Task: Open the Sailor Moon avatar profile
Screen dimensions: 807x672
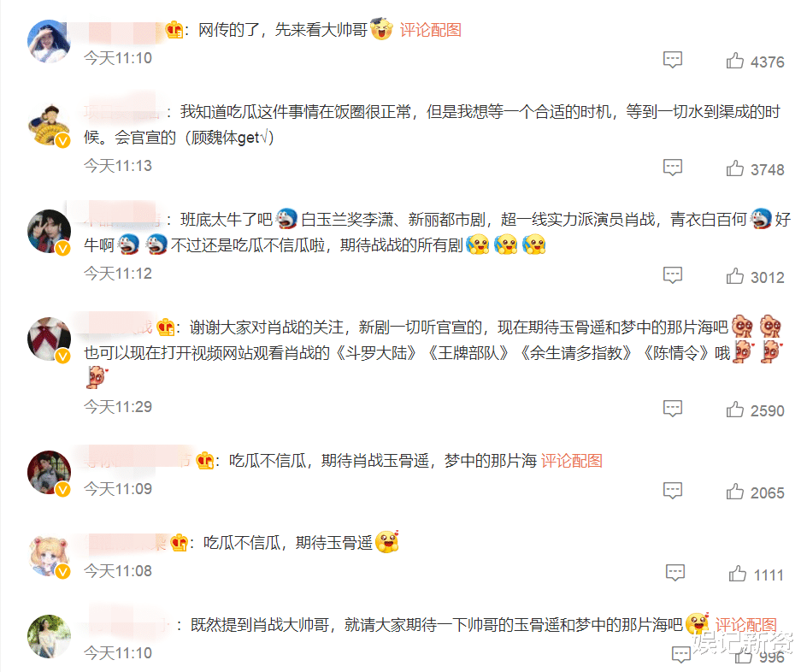Action: pyautogui.click(x=49, y=555)
